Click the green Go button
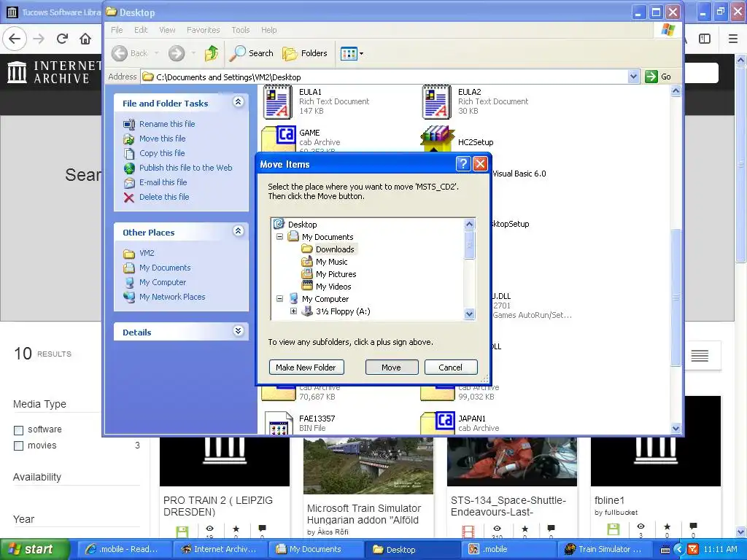 [x=658, y=77]
